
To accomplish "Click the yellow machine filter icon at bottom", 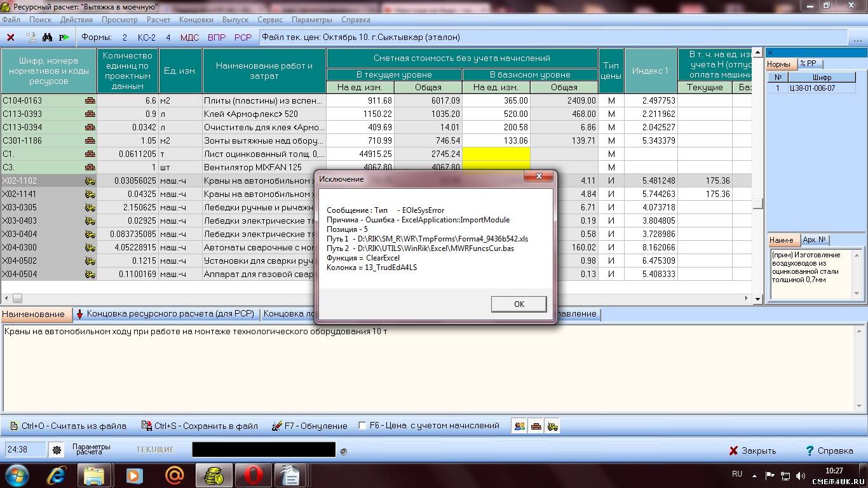I will (x=553, y=426).
